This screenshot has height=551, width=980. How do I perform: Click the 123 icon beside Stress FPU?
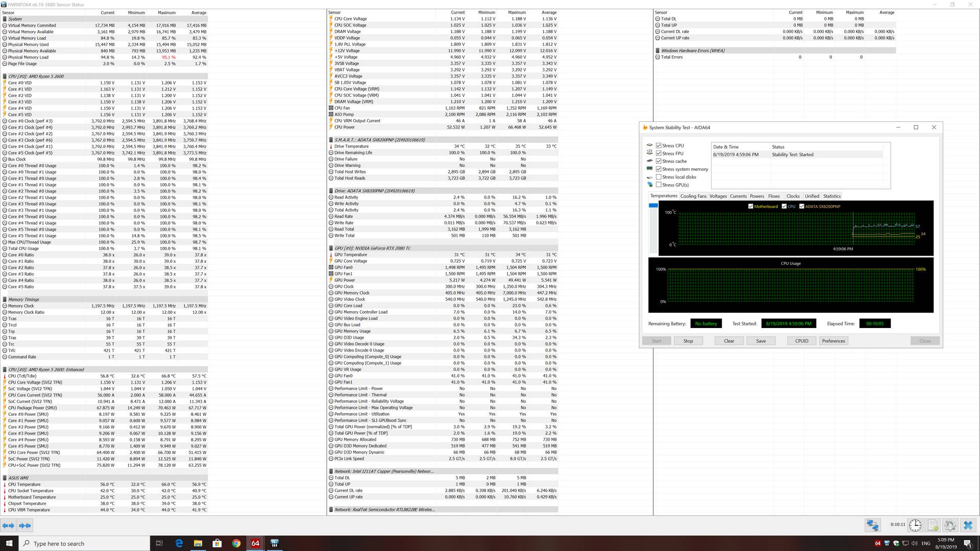(x=650, y=153)
